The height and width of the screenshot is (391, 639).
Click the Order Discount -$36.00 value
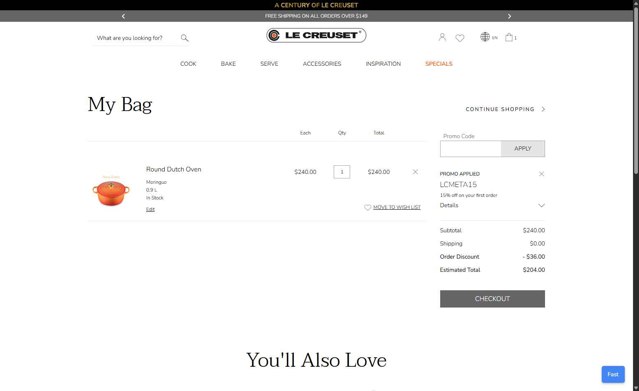click(x=534, y=256)
